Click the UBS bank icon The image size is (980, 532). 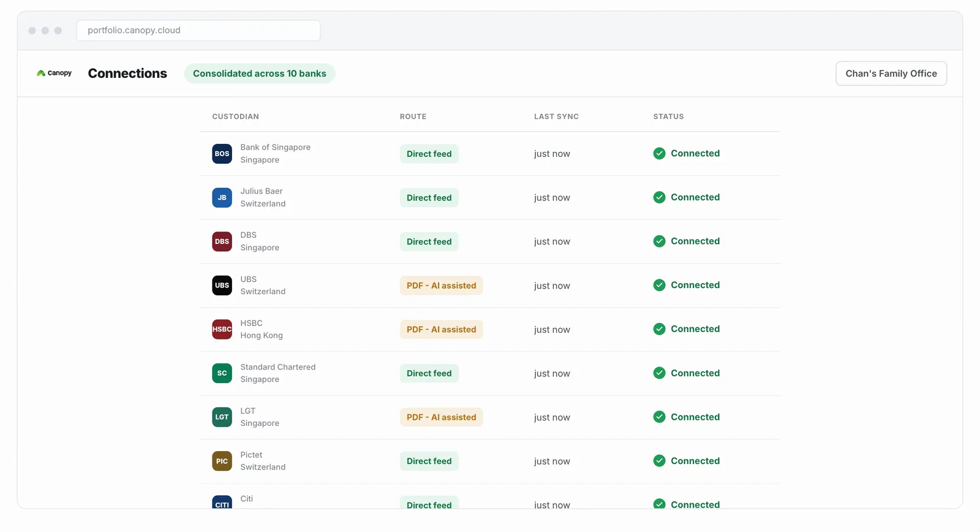click(222, 286)
